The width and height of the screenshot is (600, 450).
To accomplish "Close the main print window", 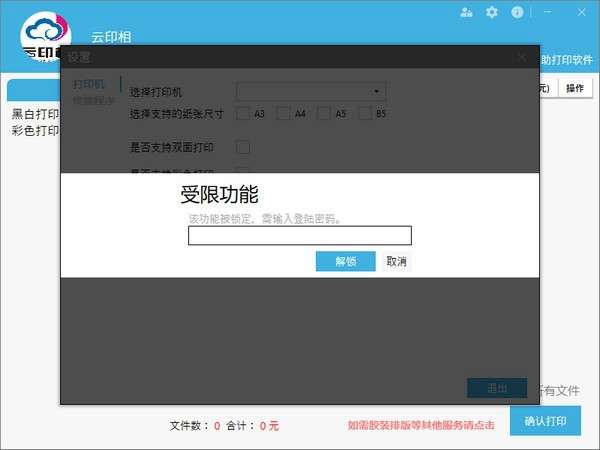I will coord(582,12).
